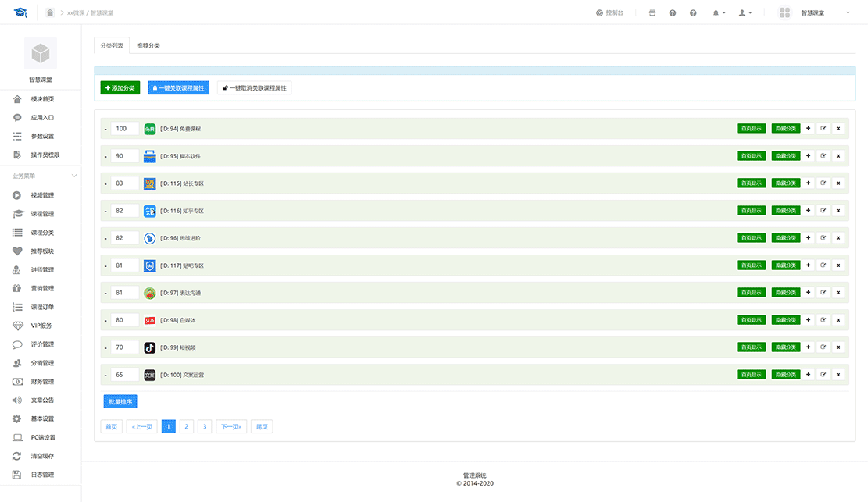868x502 pixels.
Task: Open 视频管理 from the sidebar
Action: pyautogui.click(x=42, y=195)
